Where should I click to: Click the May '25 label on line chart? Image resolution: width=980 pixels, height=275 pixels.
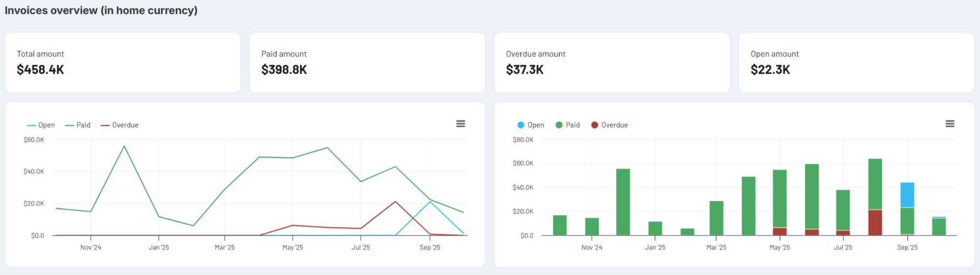(x=293, y=247)
